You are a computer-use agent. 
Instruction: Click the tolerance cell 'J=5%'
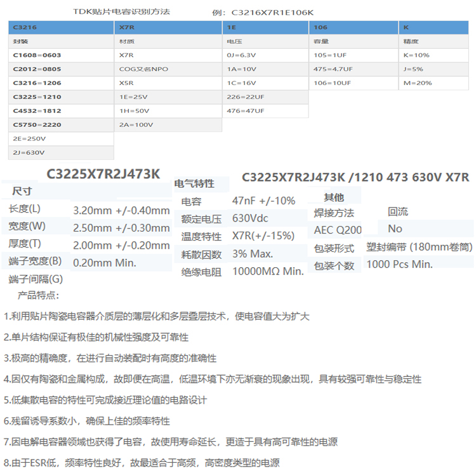tap(433, 69)
